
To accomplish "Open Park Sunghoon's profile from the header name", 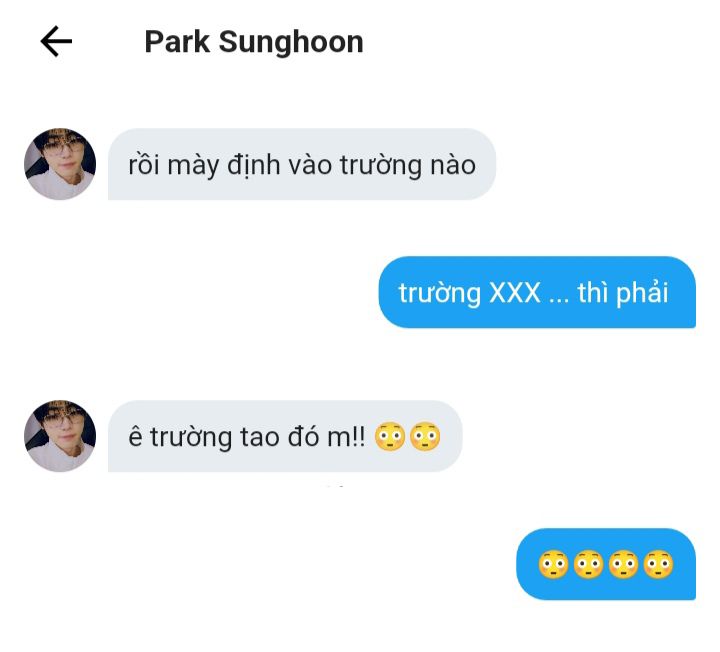I will coord(254,42).
